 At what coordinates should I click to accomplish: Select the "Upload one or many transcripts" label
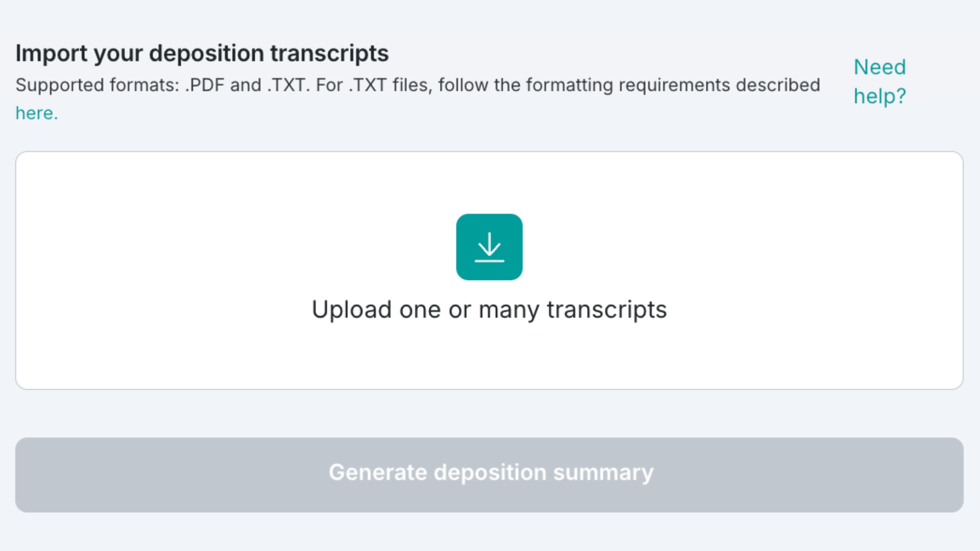489,310
